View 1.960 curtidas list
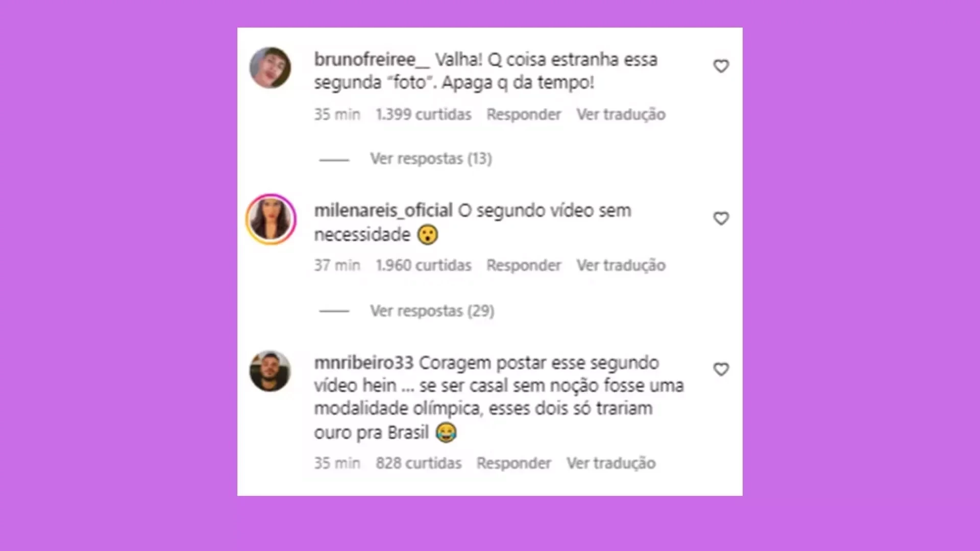 [424, 265]
